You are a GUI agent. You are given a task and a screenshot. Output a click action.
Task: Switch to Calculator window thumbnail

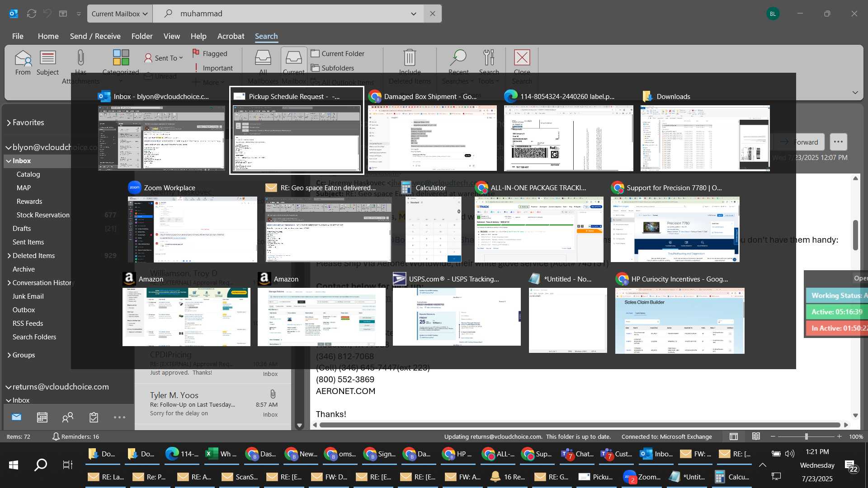(433, 221)
